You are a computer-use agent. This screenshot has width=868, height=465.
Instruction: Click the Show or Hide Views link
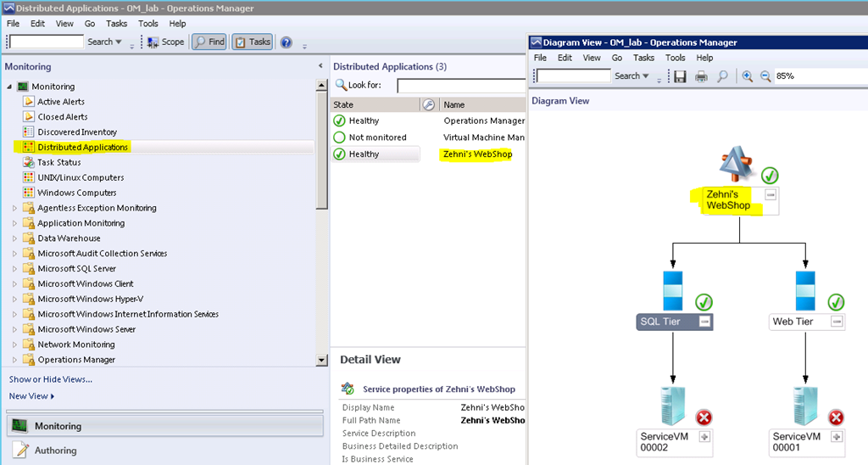pyautogui.click(x=50, y=379)
